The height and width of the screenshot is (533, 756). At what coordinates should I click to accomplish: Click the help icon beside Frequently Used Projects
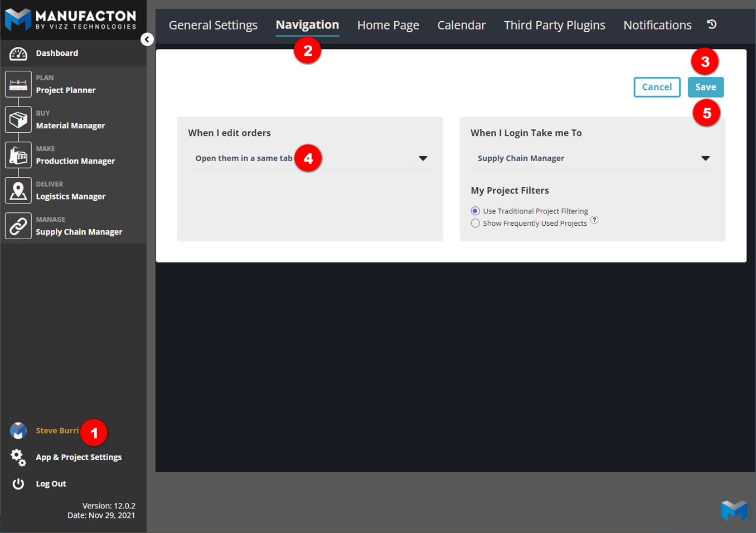click(594, 220)
